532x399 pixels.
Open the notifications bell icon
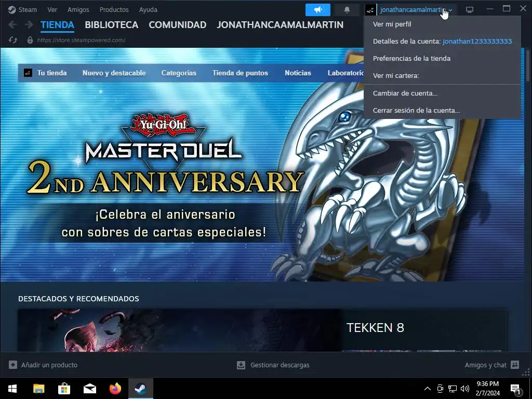click(x=347, y=10)
